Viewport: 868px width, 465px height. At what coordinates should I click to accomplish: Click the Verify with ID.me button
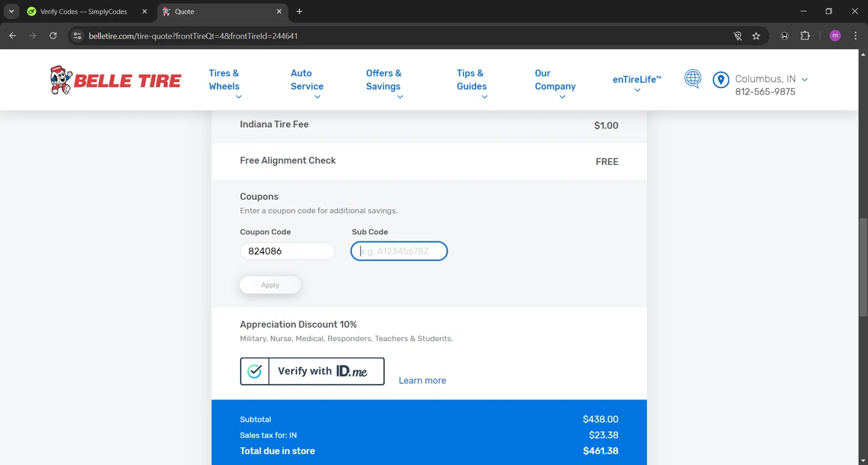click(x=312, y=371)
